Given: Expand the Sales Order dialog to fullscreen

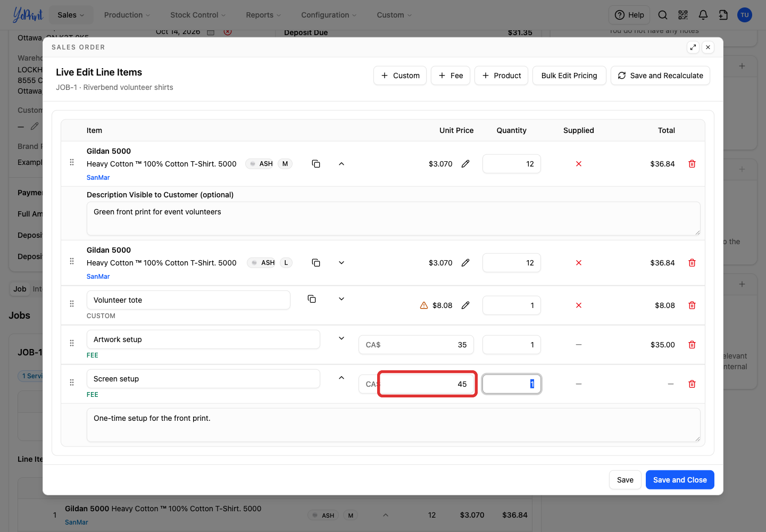Looking at the screenshot, I should pos(693,47).
